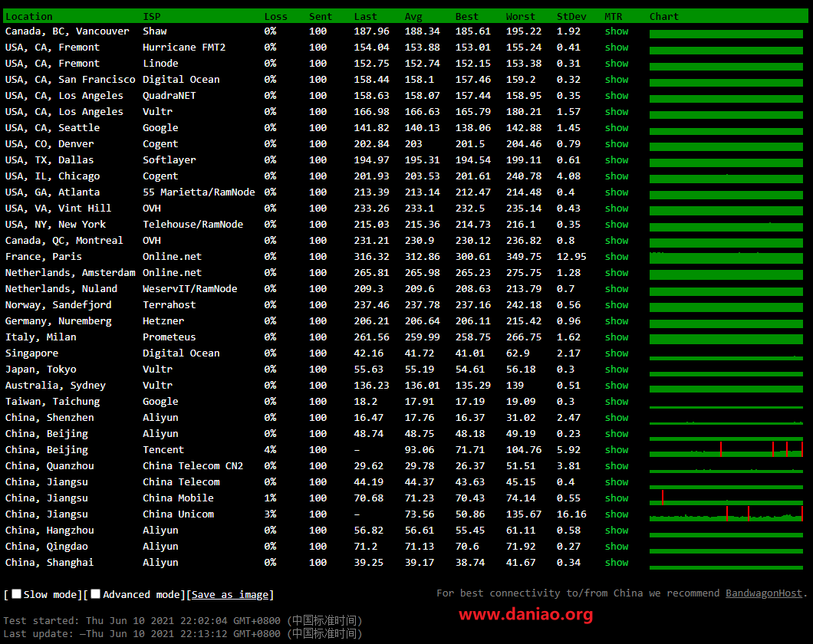Image resolution: width=813 pixels, height=644 pixels.
Task: Click the latency chart for Paris Online.net
Action: click(x=726, y=257)
